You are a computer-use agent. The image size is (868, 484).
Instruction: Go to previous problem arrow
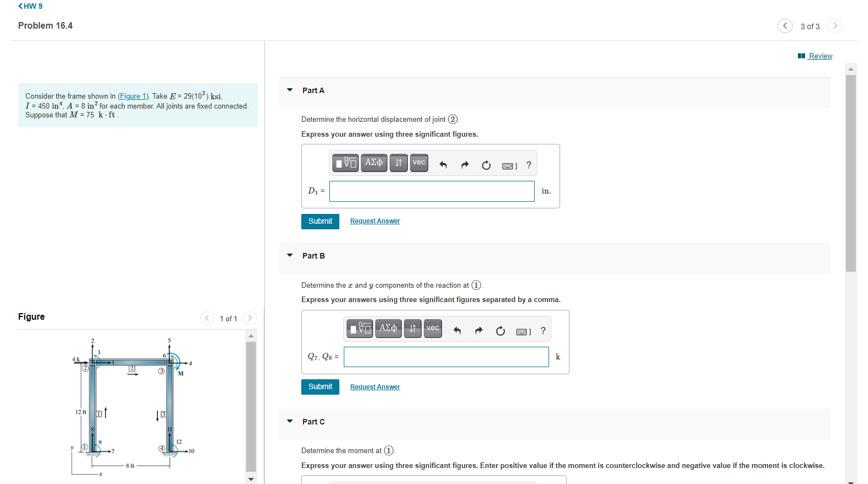[785, 26]
